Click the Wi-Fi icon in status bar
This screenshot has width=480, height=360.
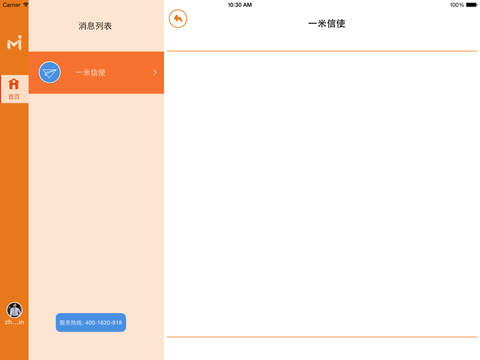[25, 5]
